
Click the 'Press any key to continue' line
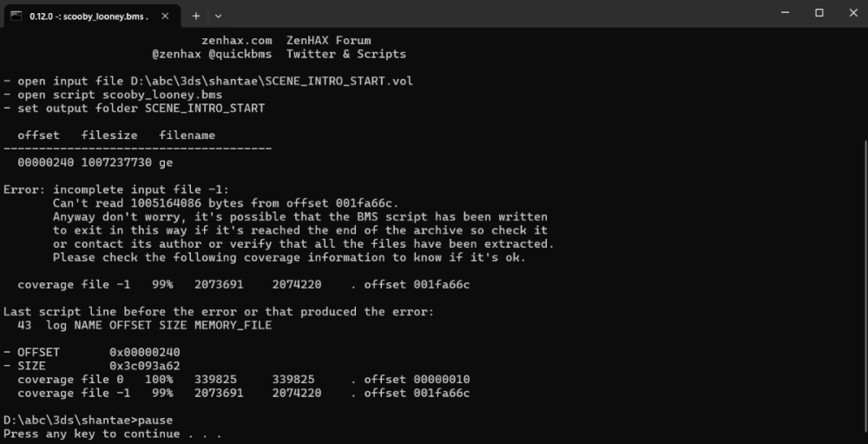pos(113,434)
